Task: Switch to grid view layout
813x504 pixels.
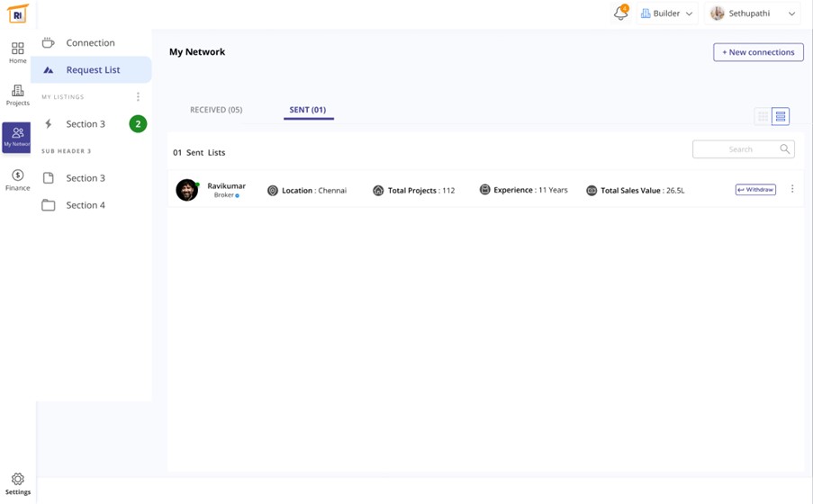Action: pyautogui.click(x=763, y=117)
